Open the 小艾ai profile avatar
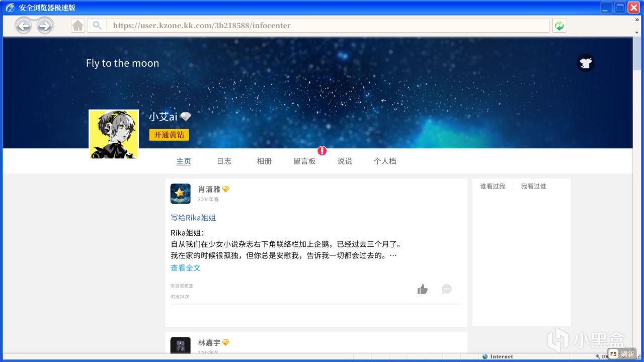Viewport: 644px width, 362px height. click(114, 134)
